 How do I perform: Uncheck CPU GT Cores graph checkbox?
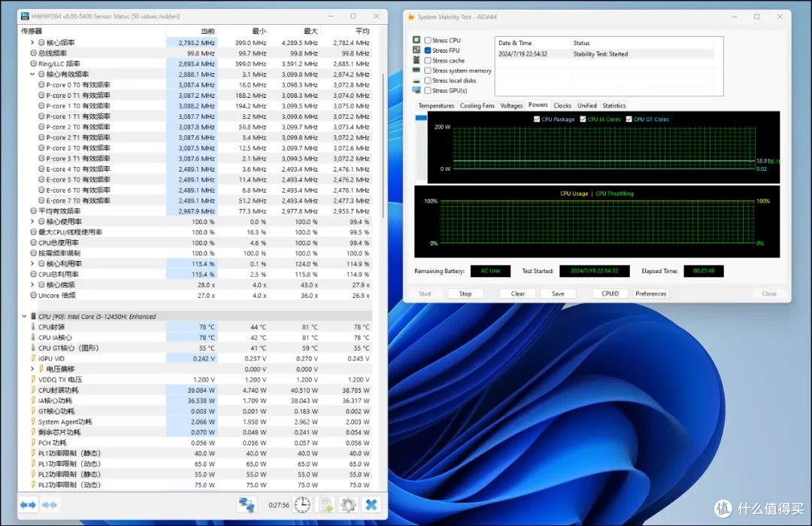pyautogui.click(x=629, y=119)
